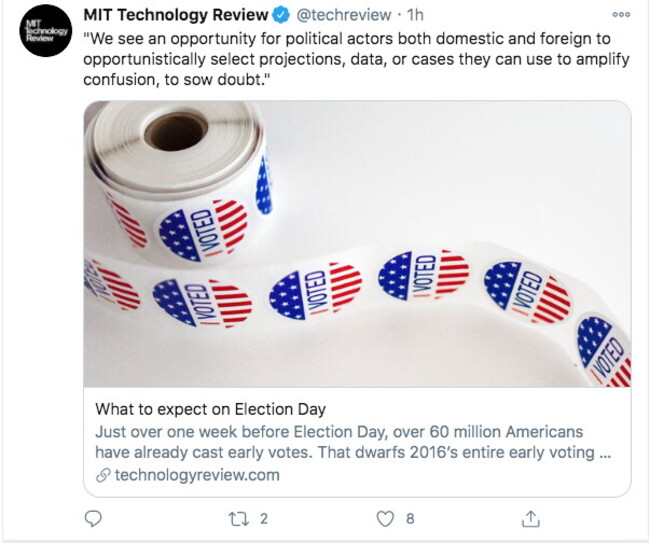This screenshot has height=543, width=650.
Task: Open the "What to expect on Election Day" headline
Action: pyautogui.click(x=210, y=410)
